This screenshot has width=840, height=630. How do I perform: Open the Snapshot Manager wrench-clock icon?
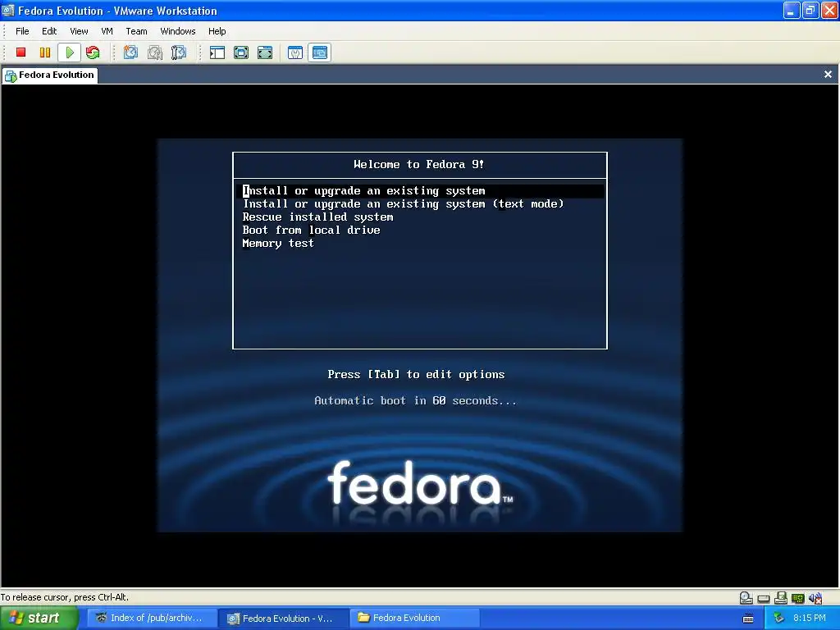click(178, 52)
